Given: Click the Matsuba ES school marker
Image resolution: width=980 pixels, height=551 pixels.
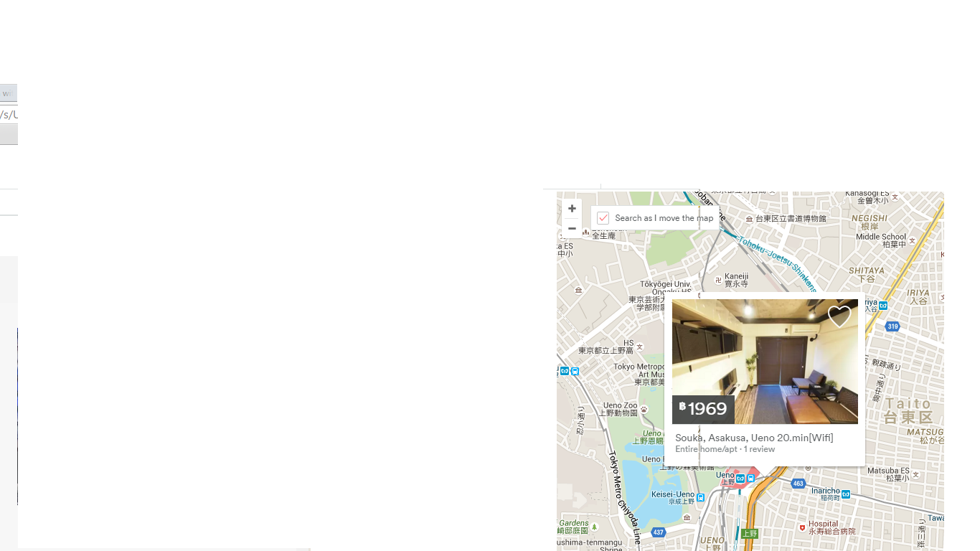Looking at the screenshot, I should (x=915, y=475).
